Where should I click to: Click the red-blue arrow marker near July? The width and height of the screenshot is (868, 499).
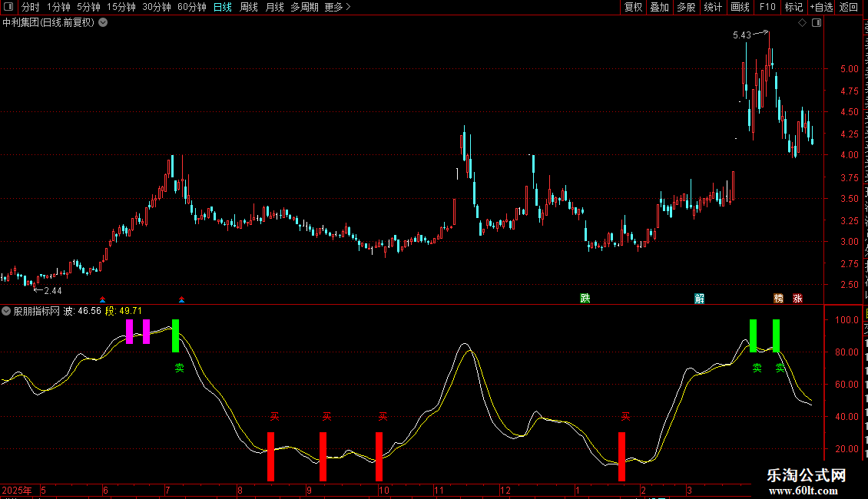pyautogui.click(x=181, y=300)
